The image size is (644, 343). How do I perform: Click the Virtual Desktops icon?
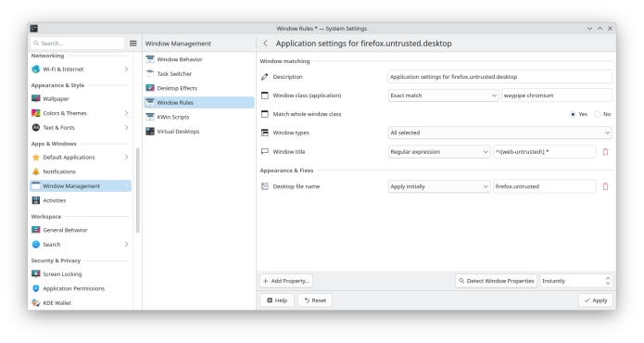(x=150, y=131)
